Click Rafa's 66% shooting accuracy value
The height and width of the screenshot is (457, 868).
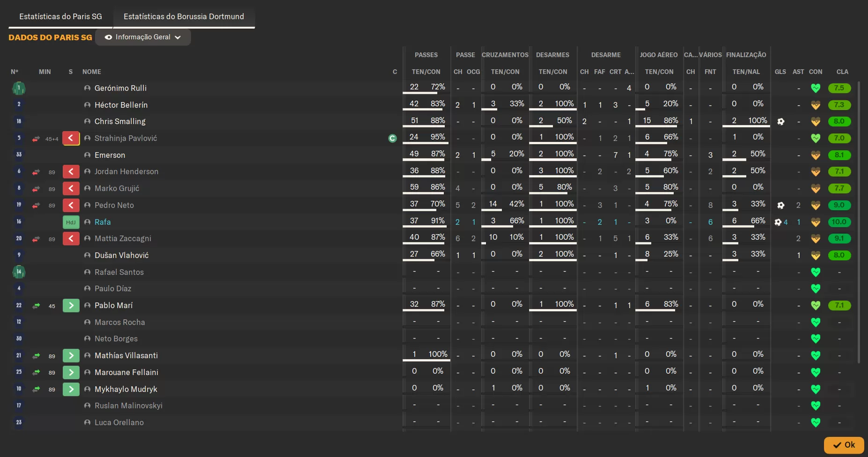(x=758, y=221)
